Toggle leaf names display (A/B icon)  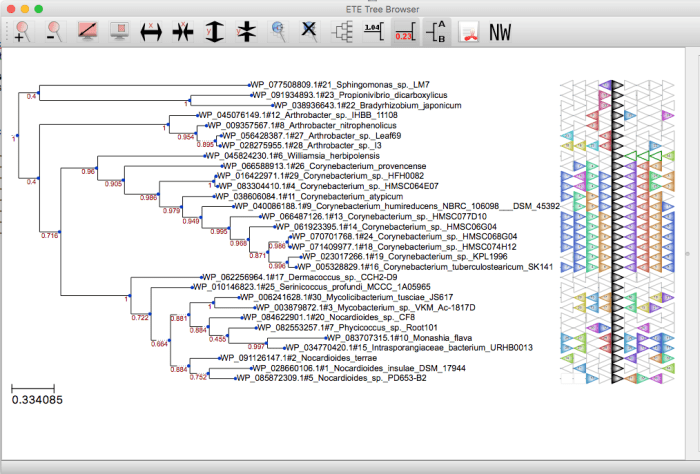point(435,33)
